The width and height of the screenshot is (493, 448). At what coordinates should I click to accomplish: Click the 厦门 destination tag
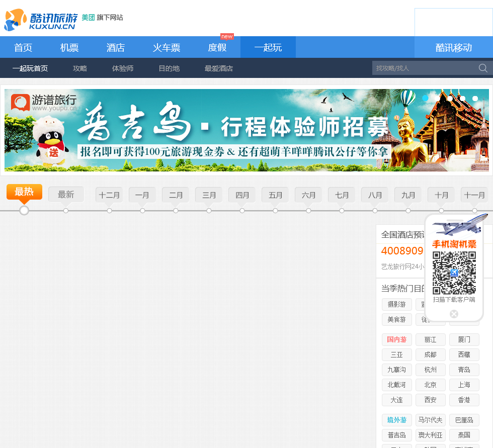(464, 339)
